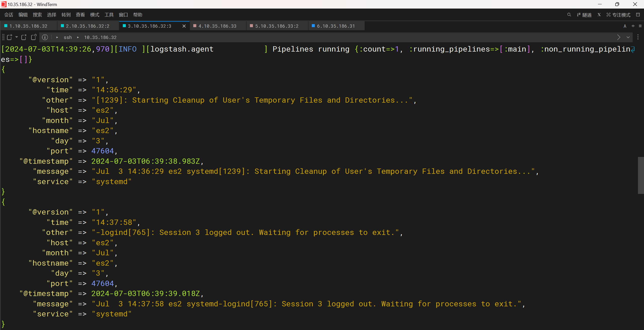Toggle the pane layout icon at top right
The image size is (644, 330).
pos(638,15)
